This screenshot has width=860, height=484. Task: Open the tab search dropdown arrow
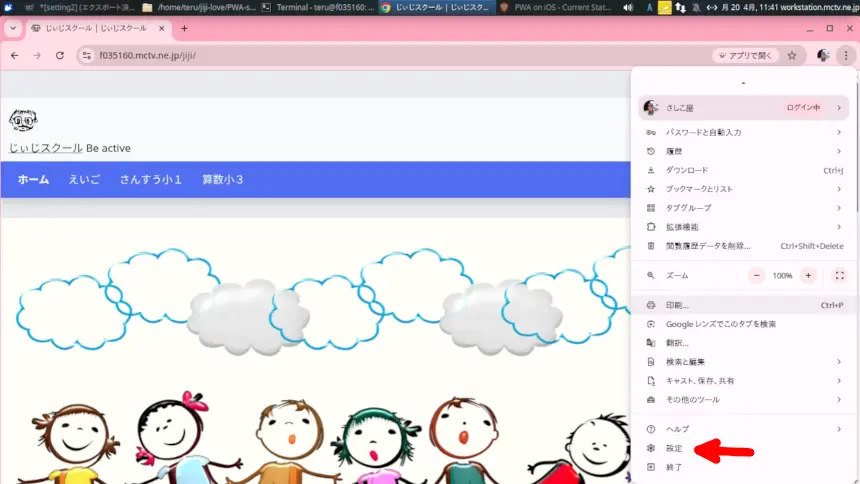(13, 29)
